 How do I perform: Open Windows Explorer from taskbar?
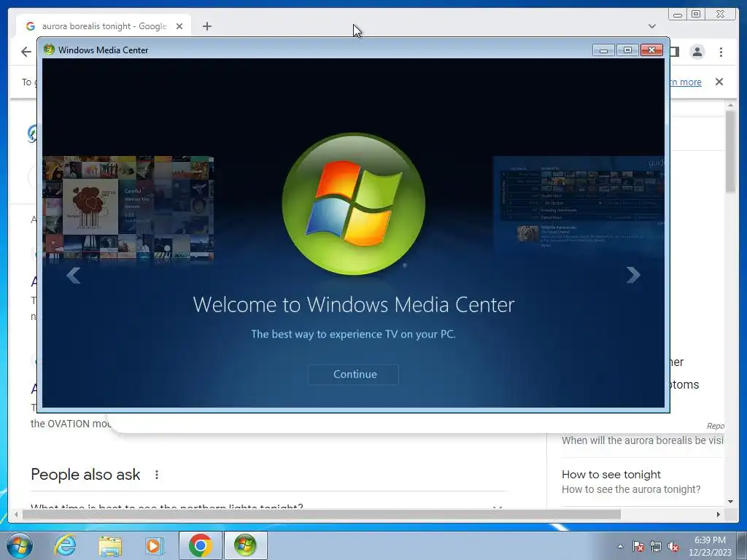click(x=110, y=545)
